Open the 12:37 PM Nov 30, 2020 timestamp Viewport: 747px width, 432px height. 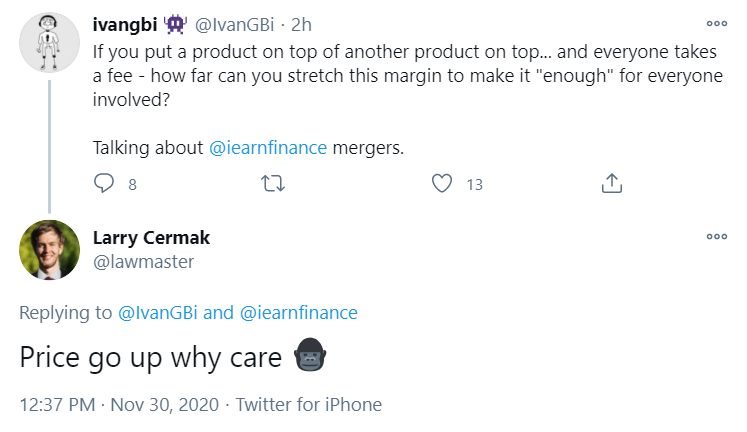pyautogui.click(x=120, y=405)
